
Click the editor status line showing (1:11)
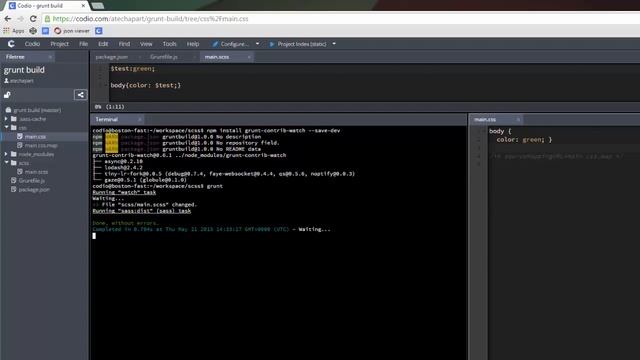109,107
